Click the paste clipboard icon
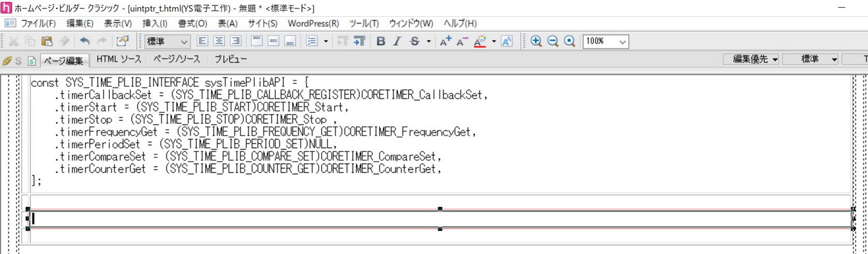Image resolution: width=868 pixels, height=254 pixels. [46, 42]
